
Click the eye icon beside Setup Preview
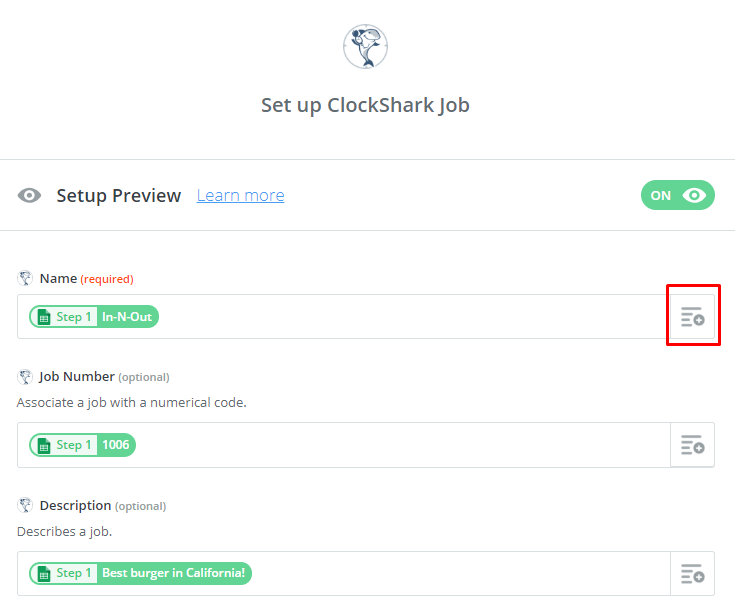pos(29,195)
